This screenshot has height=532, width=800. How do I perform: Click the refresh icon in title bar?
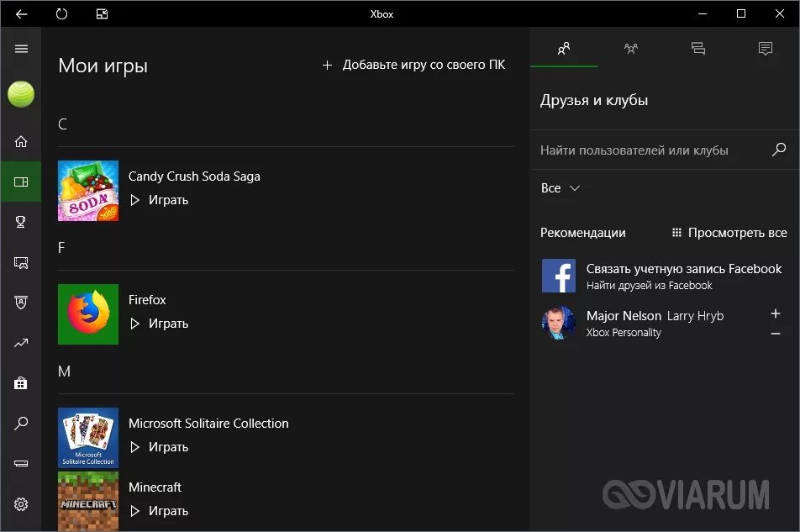tap(61, 14)
